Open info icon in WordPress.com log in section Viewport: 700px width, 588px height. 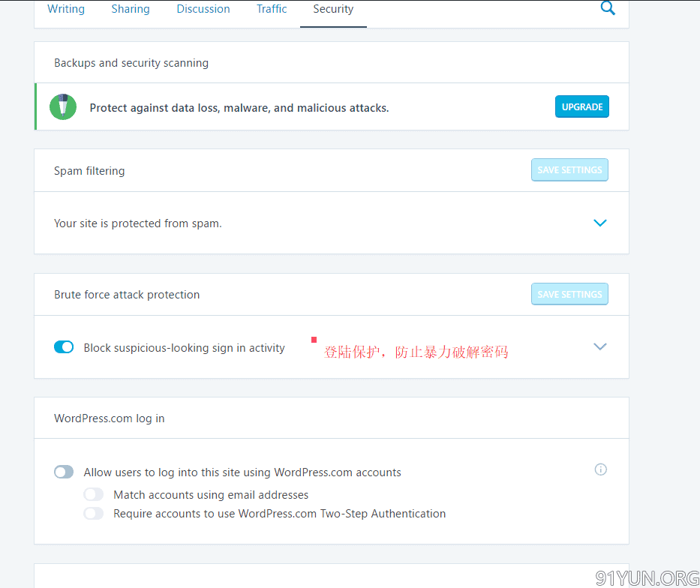tap(600, 469)
